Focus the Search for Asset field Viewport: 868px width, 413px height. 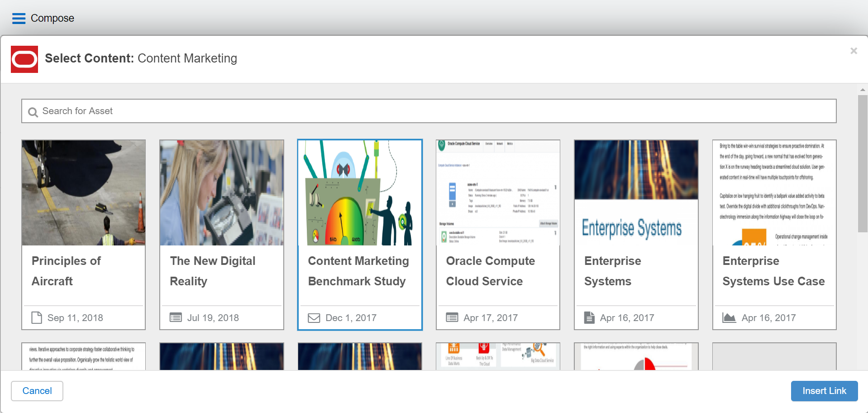[429, 111]
